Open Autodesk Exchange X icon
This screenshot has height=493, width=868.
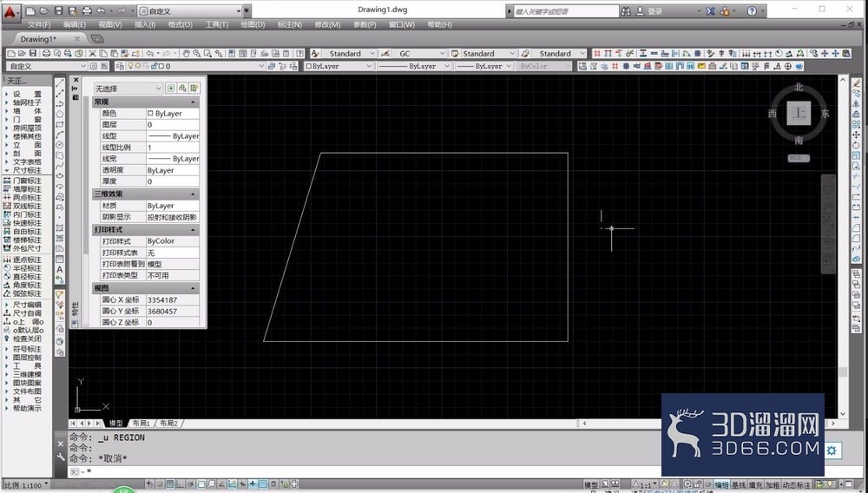pos(710,11)
